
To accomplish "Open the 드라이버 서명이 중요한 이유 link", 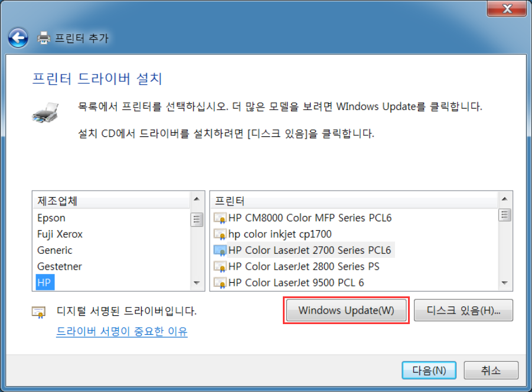I will click(x=122, y=331).
